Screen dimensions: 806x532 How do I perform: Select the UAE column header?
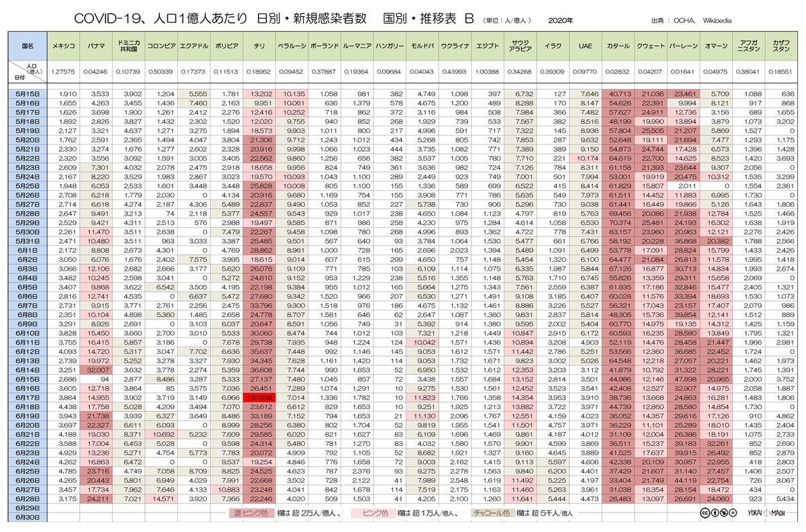tap(585, 46)
